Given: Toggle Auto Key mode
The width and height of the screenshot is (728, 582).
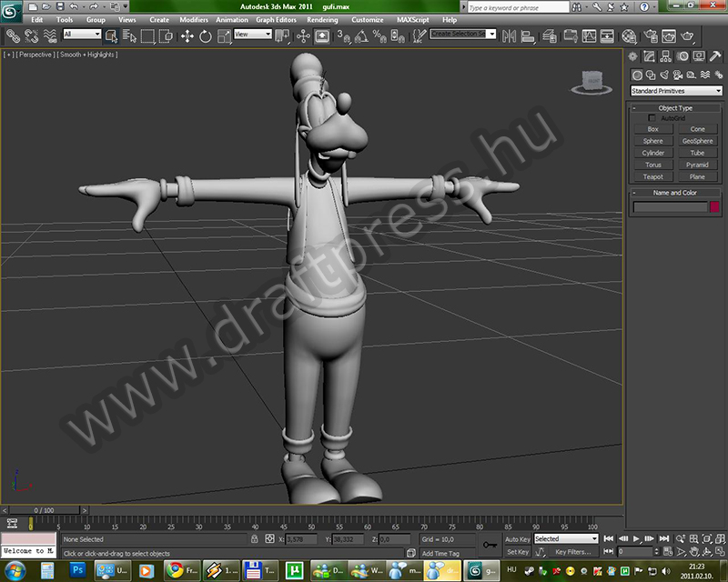Looking at the screenshot, I should (517, 539).
